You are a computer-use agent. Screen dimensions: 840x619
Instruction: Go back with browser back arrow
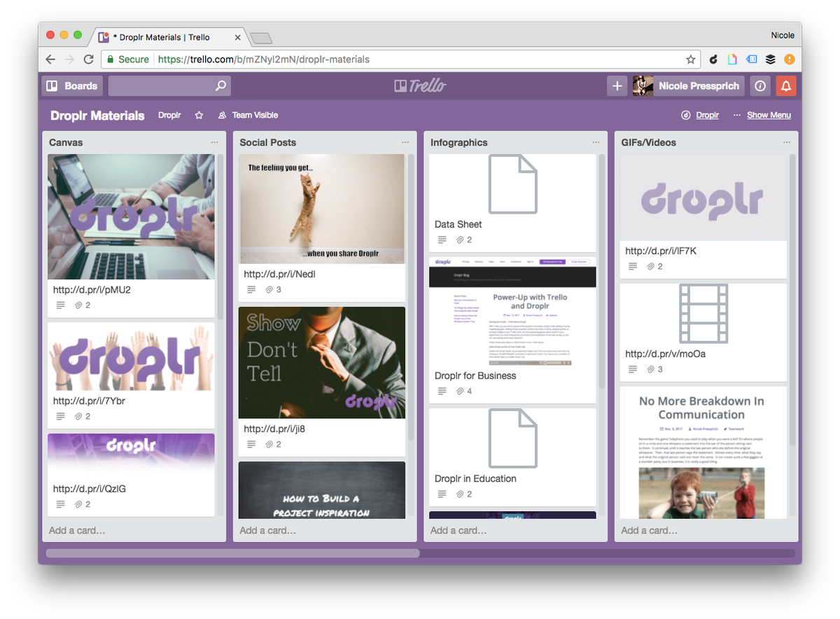click(x=50, y=60)
